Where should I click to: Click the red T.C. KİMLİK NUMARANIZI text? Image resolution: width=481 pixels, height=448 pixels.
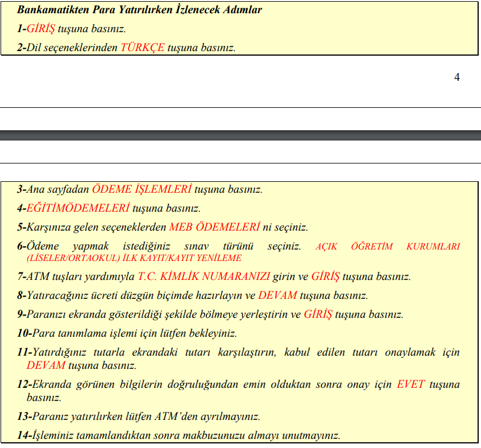[x=204, y=276]
